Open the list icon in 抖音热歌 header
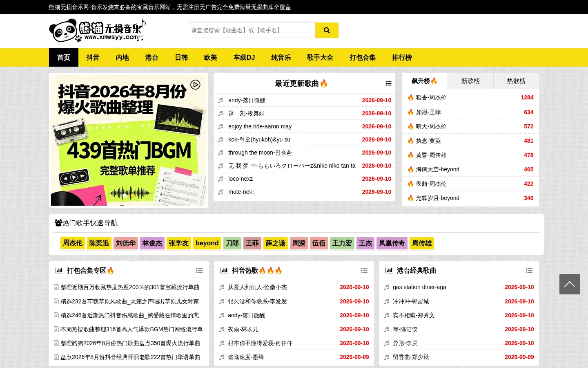 [364, 270]
